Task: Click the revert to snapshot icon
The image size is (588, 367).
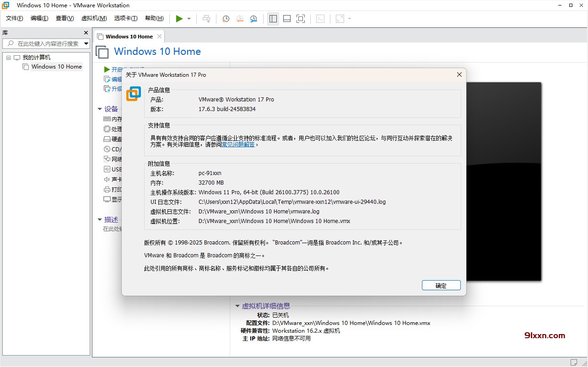Action: click(240, 19)
